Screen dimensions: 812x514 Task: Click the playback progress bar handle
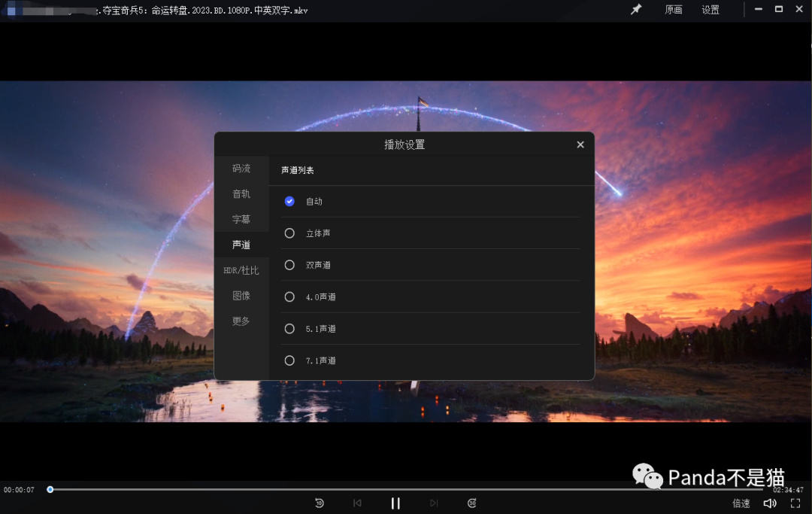(x=50, y=490)
